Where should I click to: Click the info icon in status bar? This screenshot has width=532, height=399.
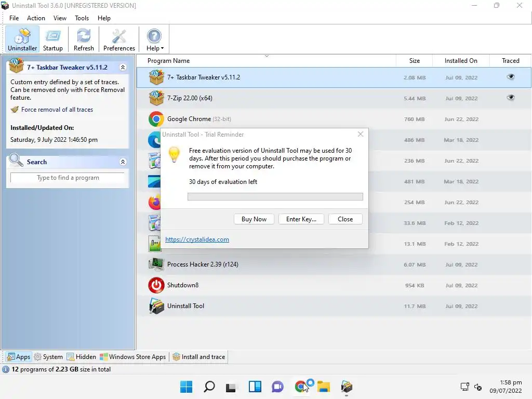(6, 369)
